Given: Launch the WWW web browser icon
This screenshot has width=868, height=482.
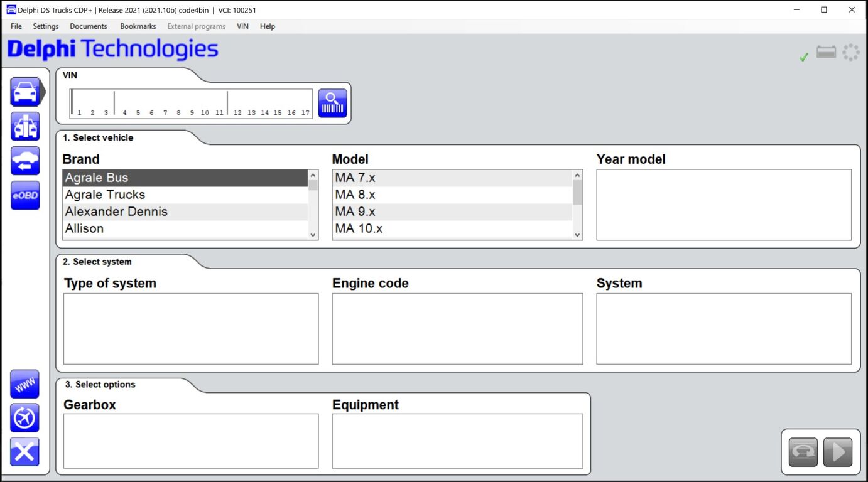Looking at the screenshot, I should [24, 384].
